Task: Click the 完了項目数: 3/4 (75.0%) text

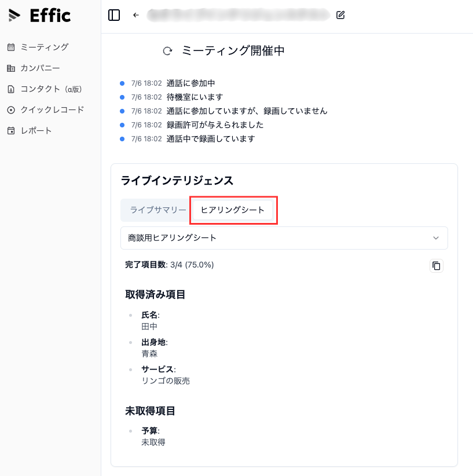Action: [170, 265]
